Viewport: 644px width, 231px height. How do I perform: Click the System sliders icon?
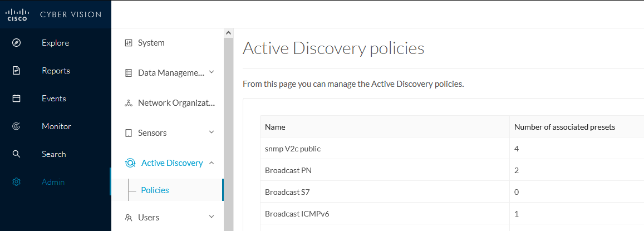coord(129,43)
